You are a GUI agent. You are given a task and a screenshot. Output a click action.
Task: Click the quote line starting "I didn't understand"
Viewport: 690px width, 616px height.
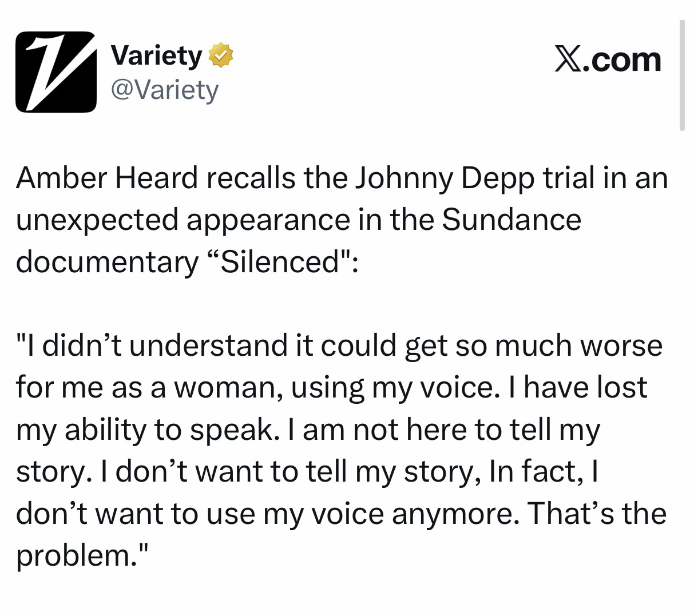coord(339,346)
